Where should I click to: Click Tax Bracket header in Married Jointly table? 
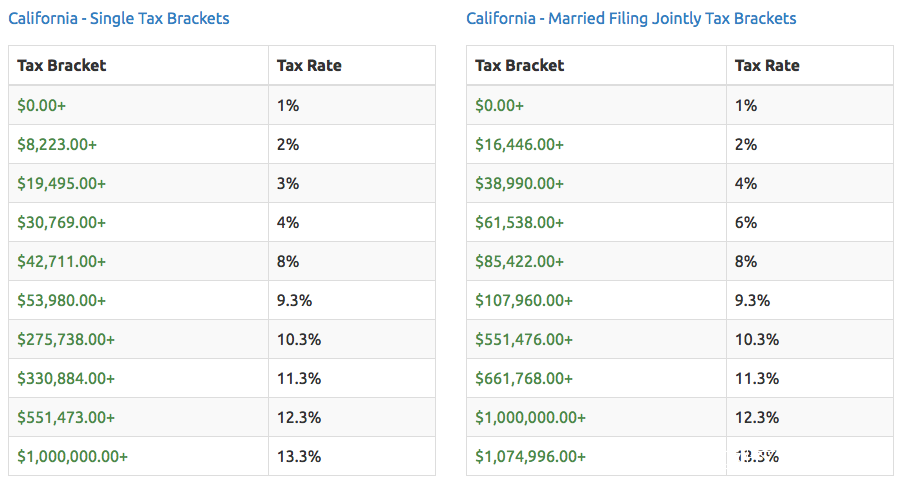519,65
